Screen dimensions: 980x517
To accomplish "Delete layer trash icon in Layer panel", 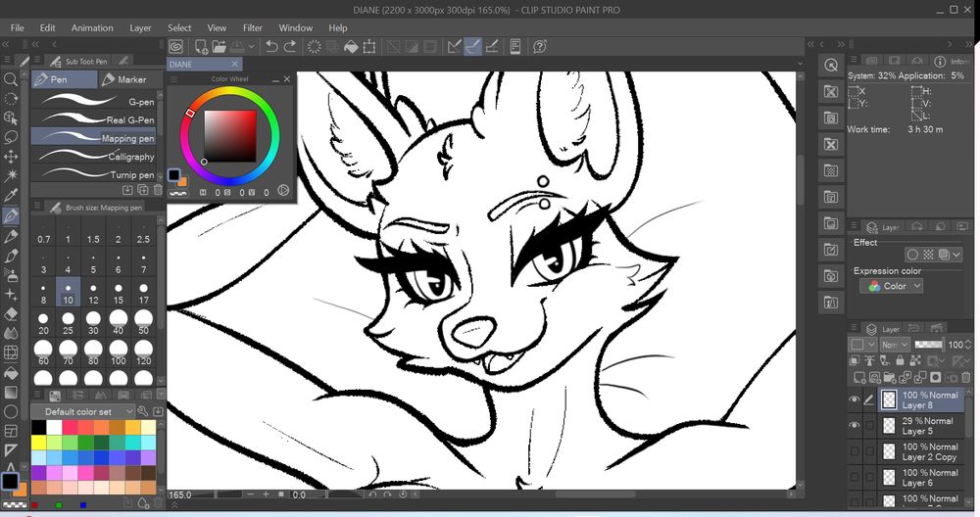I will click(965, 377).
